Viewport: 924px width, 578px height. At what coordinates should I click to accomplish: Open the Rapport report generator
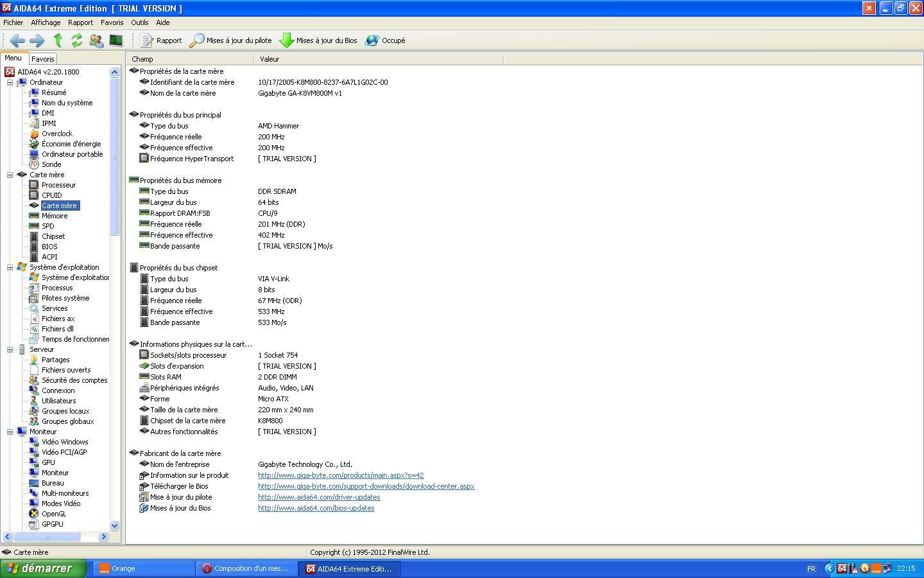(161, 40)
